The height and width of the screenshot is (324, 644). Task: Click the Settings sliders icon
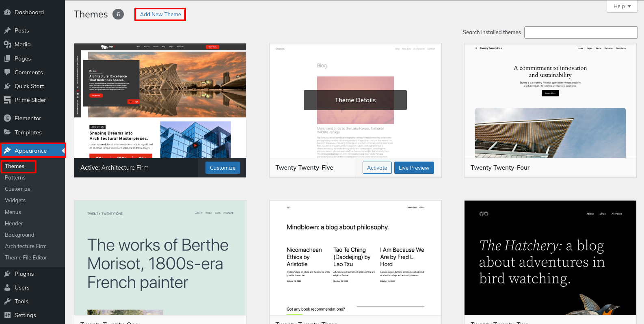[x=7, y=315]
